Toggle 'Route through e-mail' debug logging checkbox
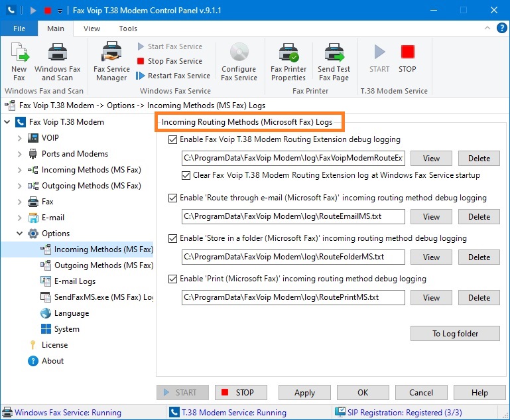The width and height of the screenshot is (510, 420). click(x=172, y=198)
